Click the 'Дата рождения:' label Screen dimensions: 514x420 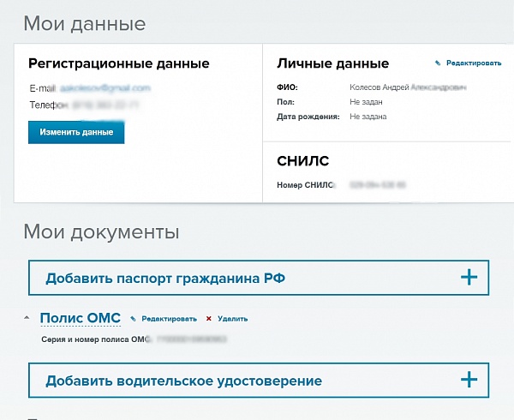coord(308,117)
